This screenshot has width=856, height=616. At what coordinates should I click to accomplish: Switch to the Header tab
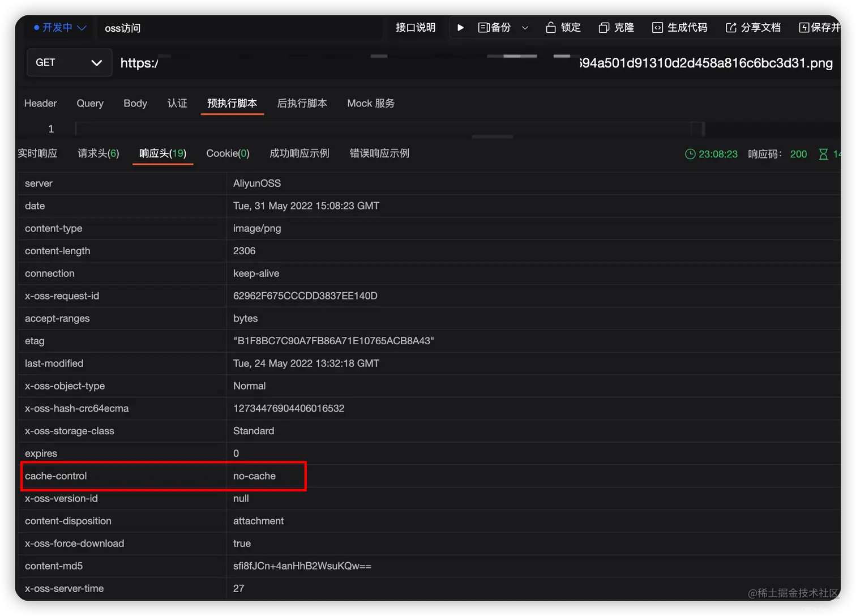click(x=40, y=103)
